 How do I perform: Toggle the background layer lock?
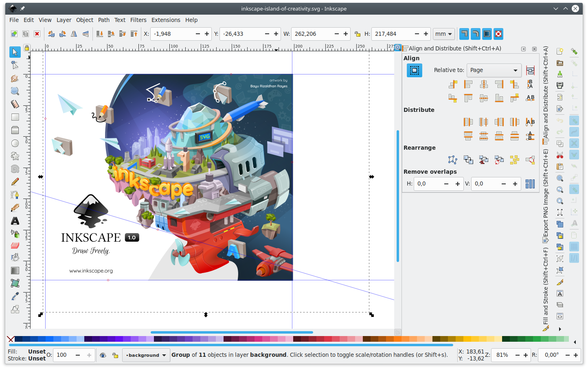[115, 355]
